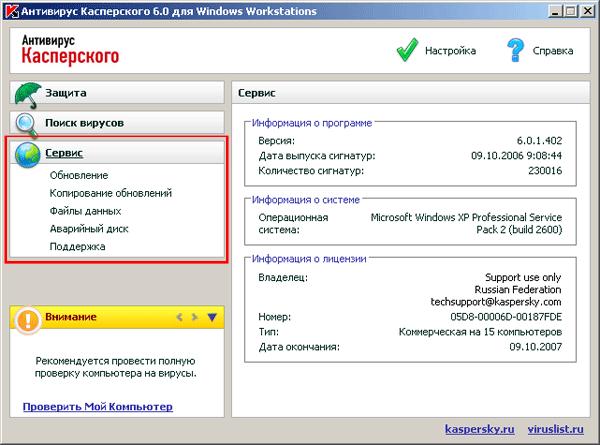The width and height of the screenshot is (600, 445).
Task: Click the Внимание notification title
Action: click(71, 317)
